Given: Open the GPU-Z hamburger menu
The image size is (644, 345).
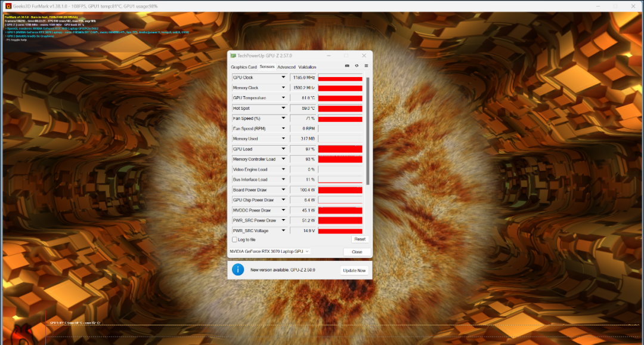Looking at the screenshot, I should pyautogui.click(x=366, y=66).
